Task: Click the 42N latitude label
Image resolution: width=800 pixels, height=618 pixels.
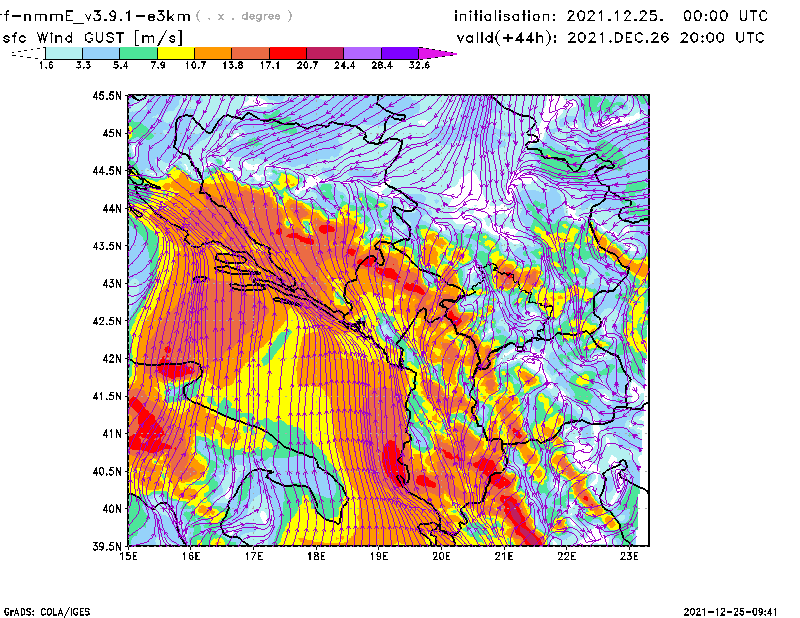Action: point(112,359)
